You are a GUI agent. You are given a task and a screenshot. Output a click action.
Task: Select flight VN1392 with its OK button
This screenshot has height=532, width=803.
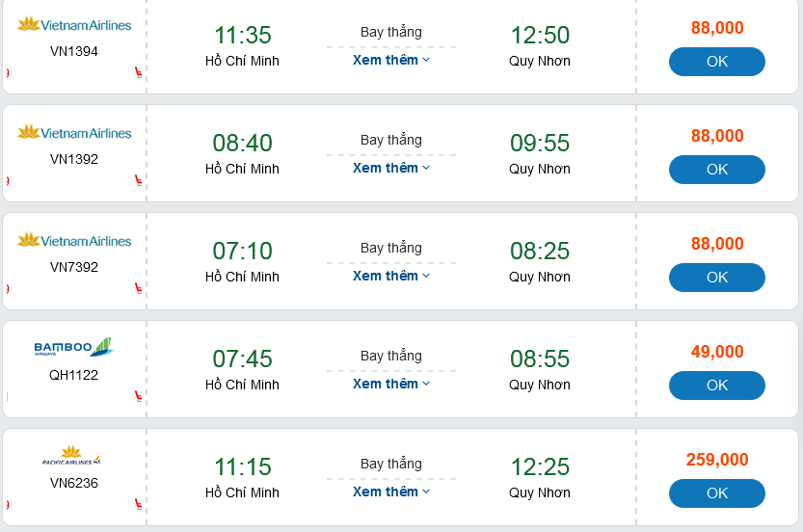(716, 170)
